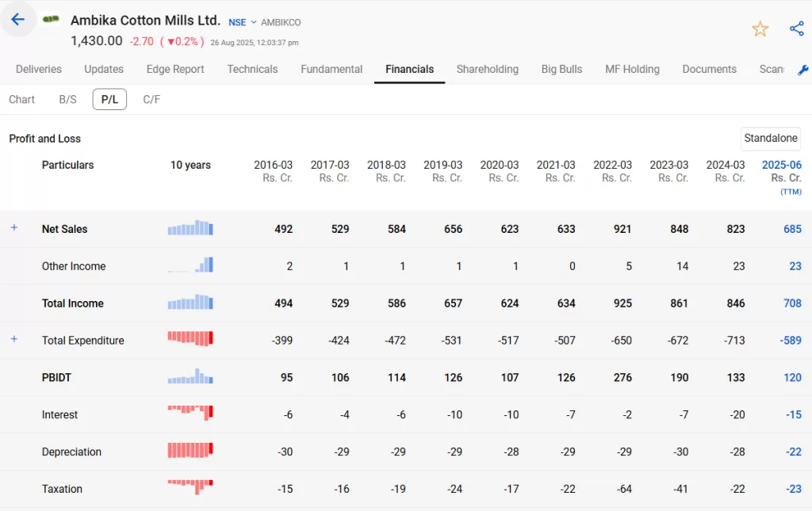
Task: Click the Other Income sparkline chart
Action: click(x=190, y=265)
